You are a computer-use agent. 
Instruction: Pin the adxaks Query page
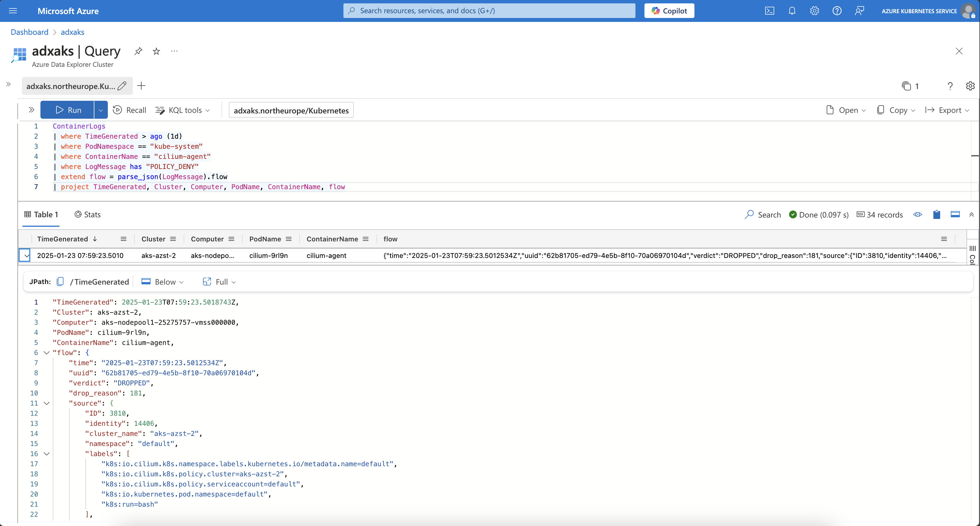click(x=138, y=51)
